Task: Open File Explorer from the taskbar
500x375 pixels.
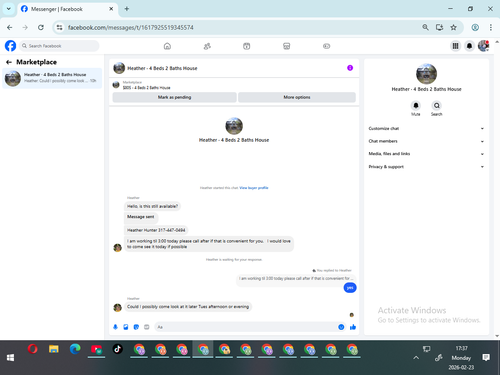Action: pos(54,349)
